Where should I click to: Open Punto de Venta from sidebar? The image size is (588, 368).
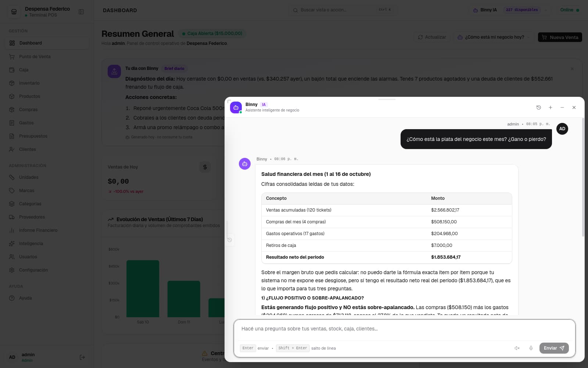point(47,57)
